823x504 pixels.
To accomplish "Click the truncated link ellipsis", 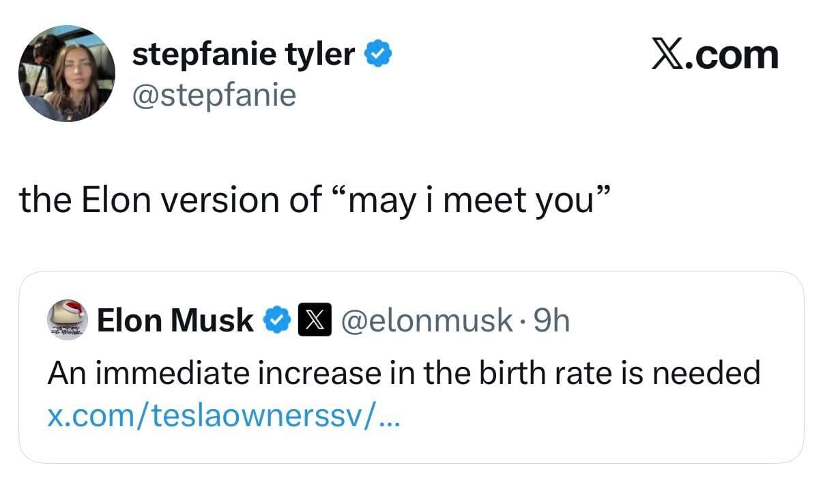I will (x=390, y=417).
